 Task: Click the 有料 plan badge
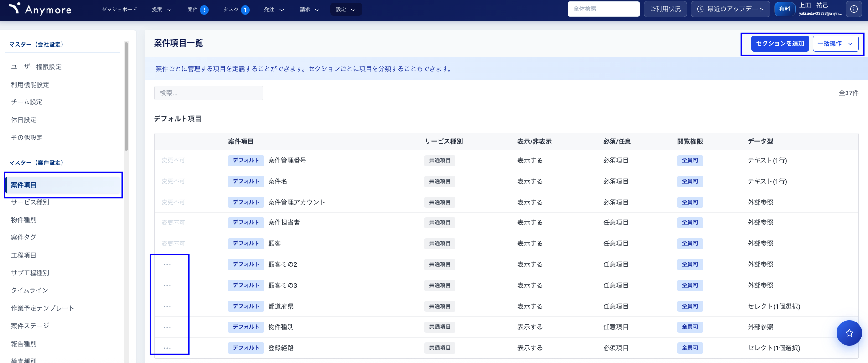click(785, 9)
